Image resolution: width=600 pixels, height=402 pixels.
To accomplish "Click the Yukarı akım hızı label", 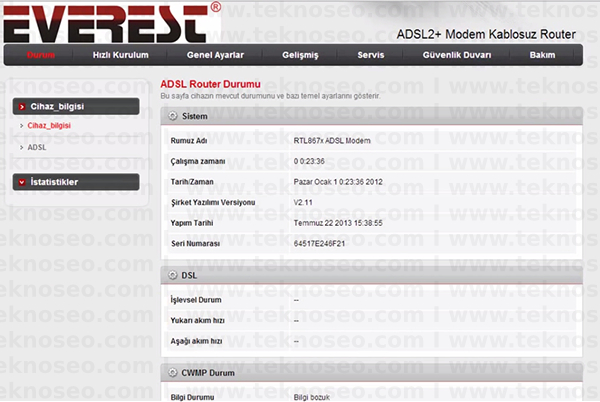I will [197, 321].
